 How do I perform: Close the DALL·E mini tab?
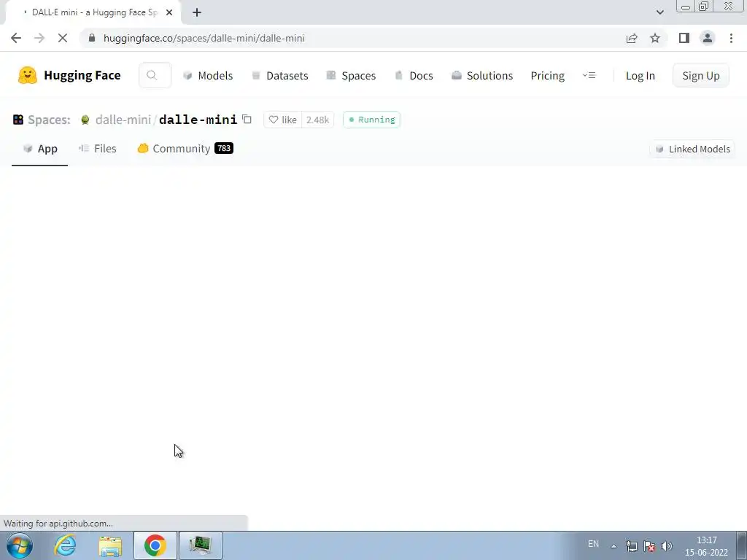pyautogui.click(x=169, y=12)
